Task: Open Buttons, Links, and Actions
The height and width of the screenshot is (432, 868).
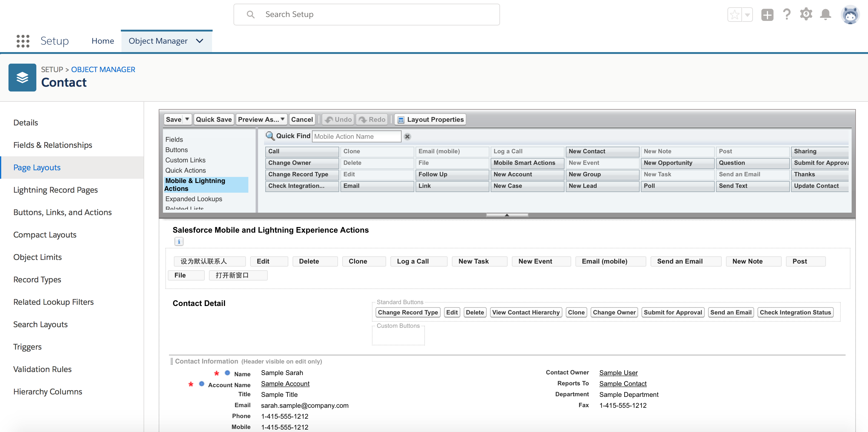Action: [63, 212]
